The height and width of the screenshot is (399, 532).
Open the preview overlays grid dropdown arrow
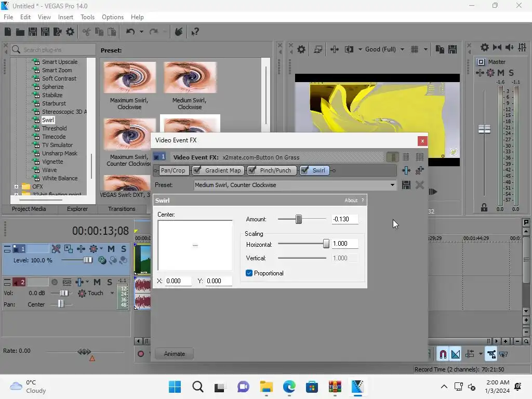pos(425,49)
